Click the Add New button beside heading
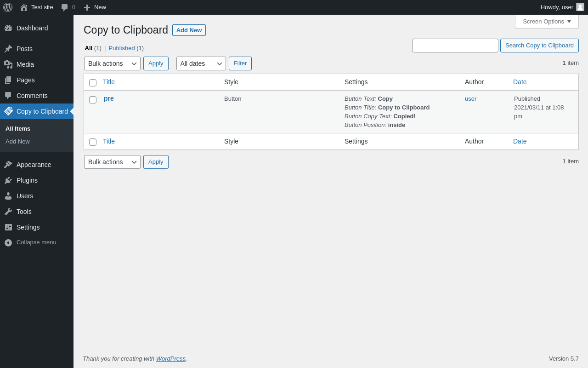The height and width of the screenshot is (368, 588). pyautogui.click(x=189, y=30)
